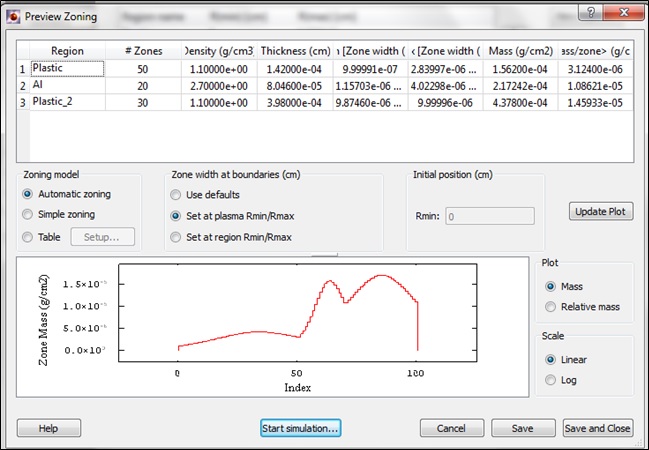Select the Plastic region cell in table

tap(67, 68)
